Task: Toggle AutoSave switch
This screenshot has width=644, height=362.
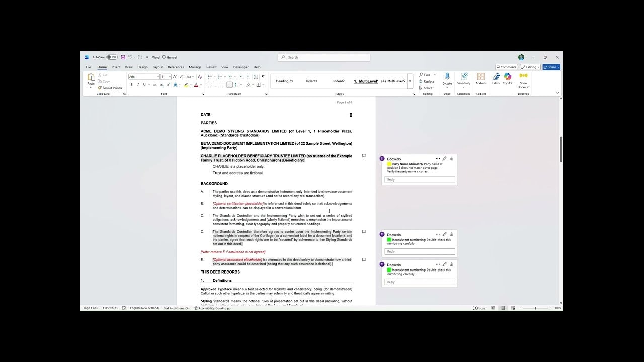Action: pos(112,57)
